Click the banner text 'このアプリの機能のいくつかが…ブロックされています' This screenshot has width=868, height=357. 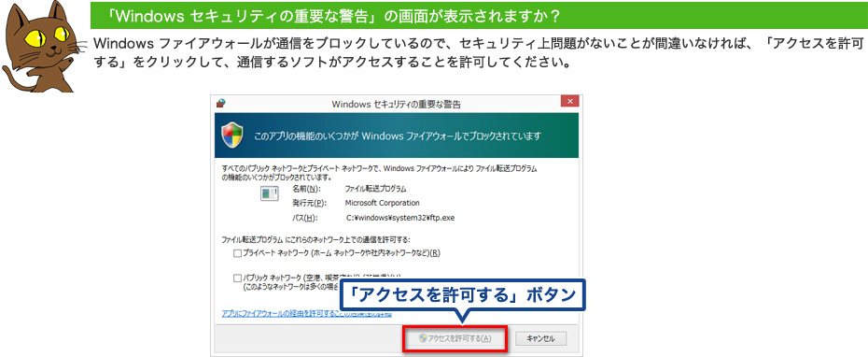(x=397, y=136)
